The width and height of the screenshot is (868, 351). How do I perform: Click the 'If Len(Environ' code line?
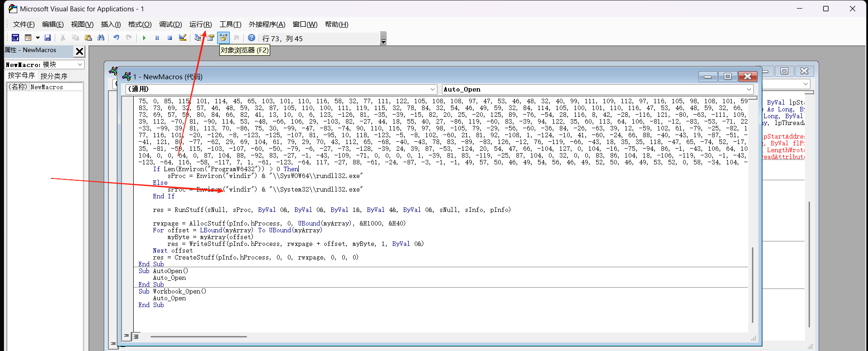(x=226, y=169)
